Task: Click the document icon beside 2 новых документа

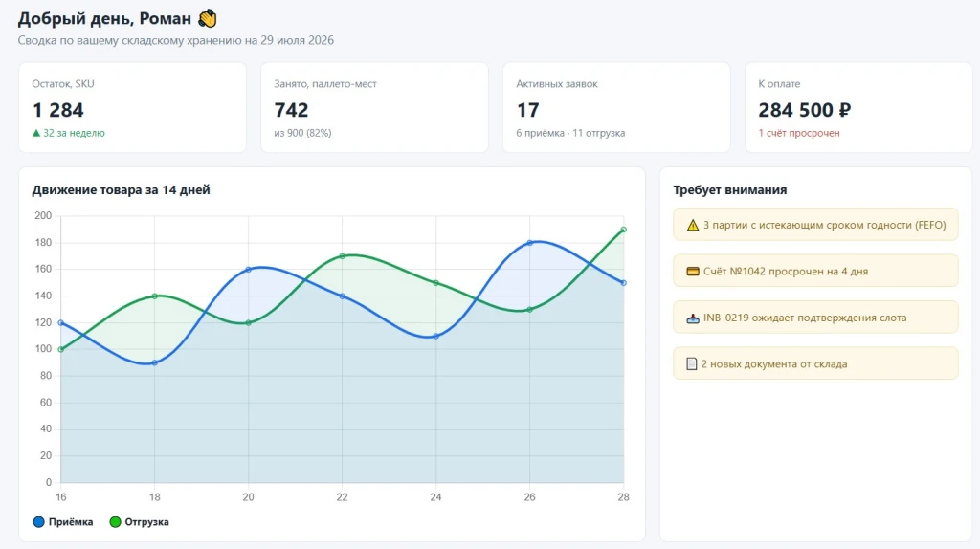Action: coord(691,364)
